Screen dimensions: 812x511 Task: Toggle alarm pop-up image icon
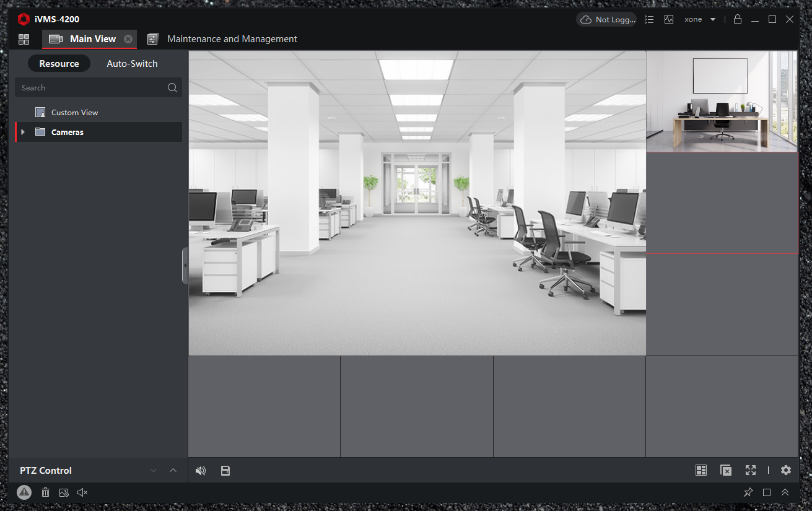(64, 492)
